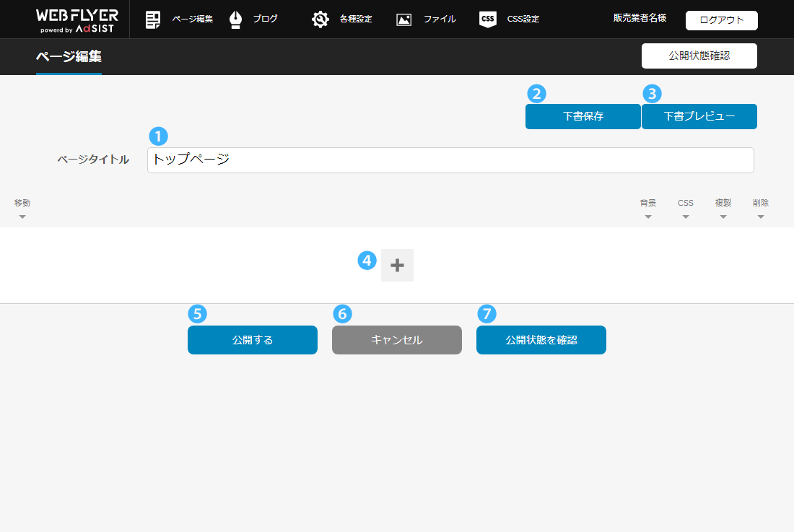Expand the 複製 dropdown arrow
The image size is (794, 532).
click(x=723, y=217)
